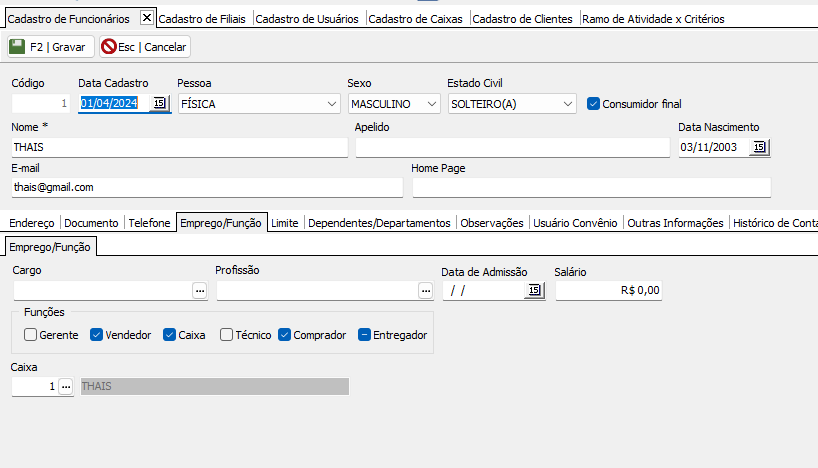Open the Sexo dropdown list
The image size is (818, 468).
tap(431, 103)
